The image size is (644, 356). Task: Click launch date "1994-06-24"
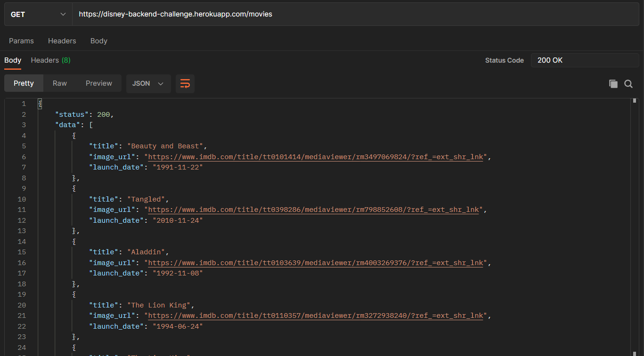178,326
